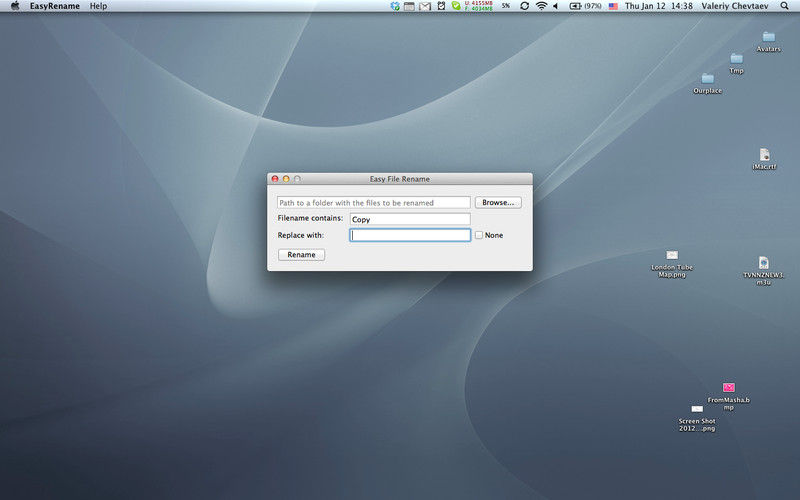The width and height of the screenshot is (800, 500).
Task: Enable the None checkbox
Action: (x=479, y=235)
